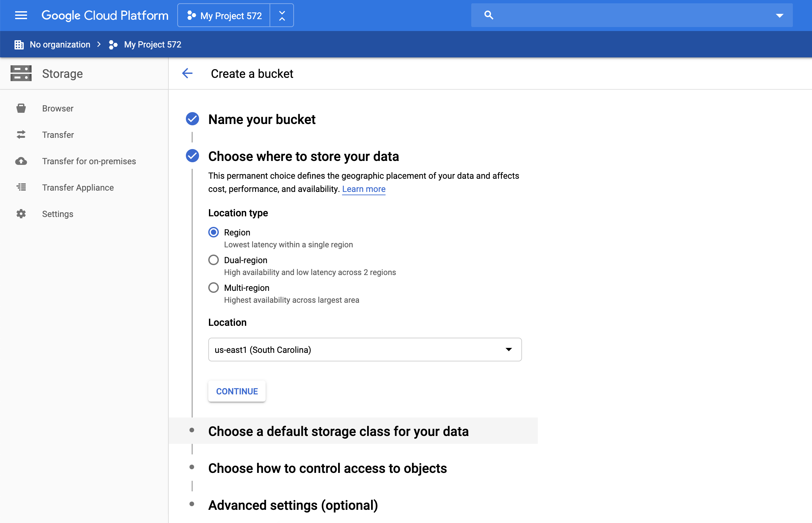Open the Learn more link
812x523 pixels.
coord(363,189)
